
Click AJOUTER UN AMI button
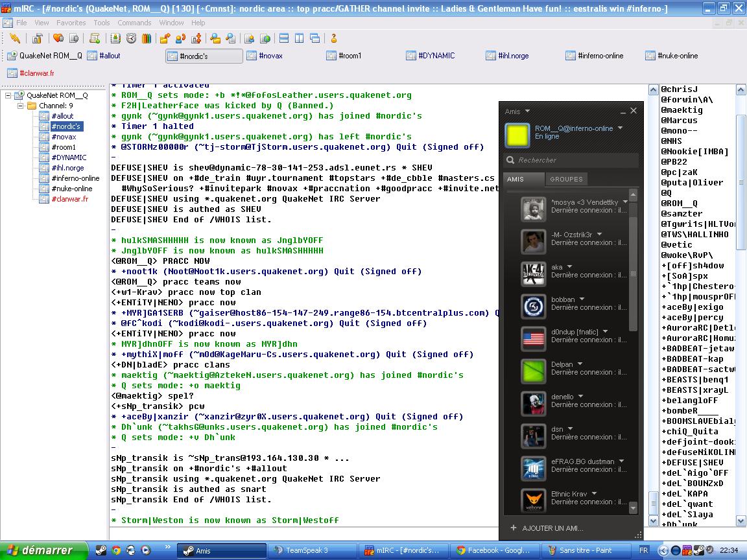coord(552,528)
